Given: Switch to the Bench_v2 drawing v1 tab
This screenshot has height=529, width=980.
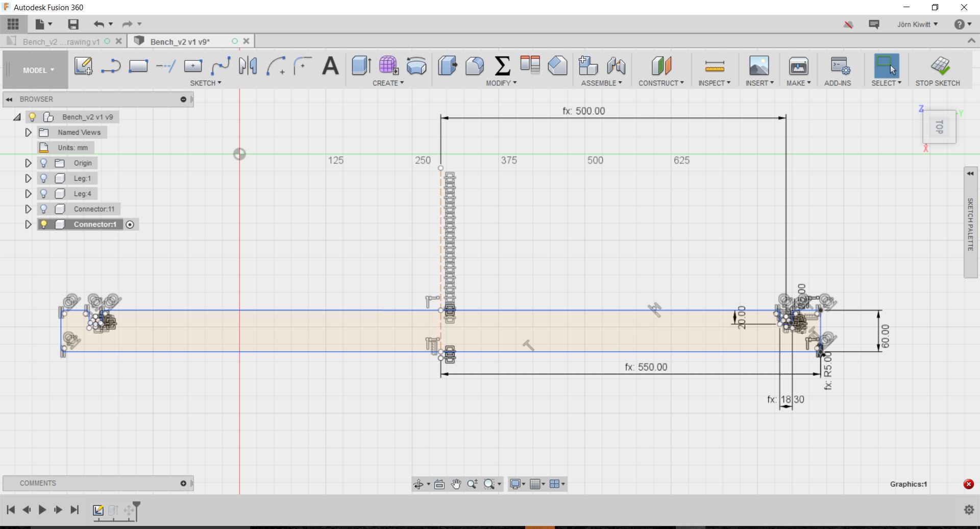Looking at the screenshot, I should coord(60,41).
